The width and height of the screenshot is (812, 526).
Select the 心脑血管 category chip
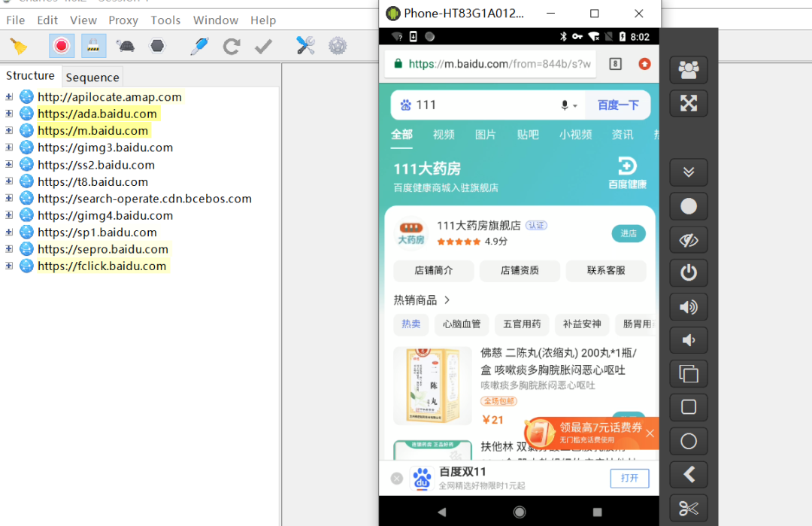tap(462, 324)
